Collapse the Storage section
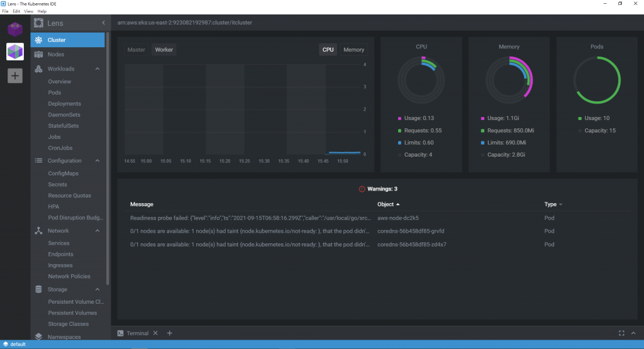644x349 pixels. [97, 289]
